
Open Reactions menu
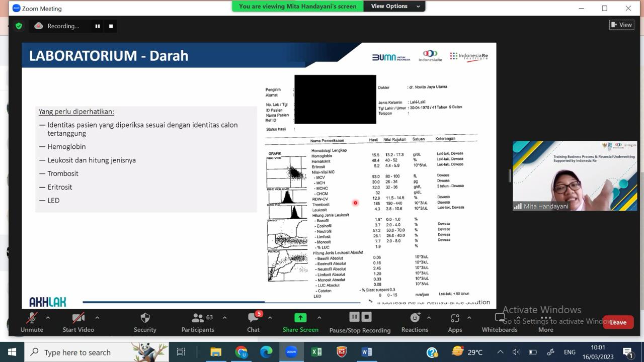click(415, 322)
